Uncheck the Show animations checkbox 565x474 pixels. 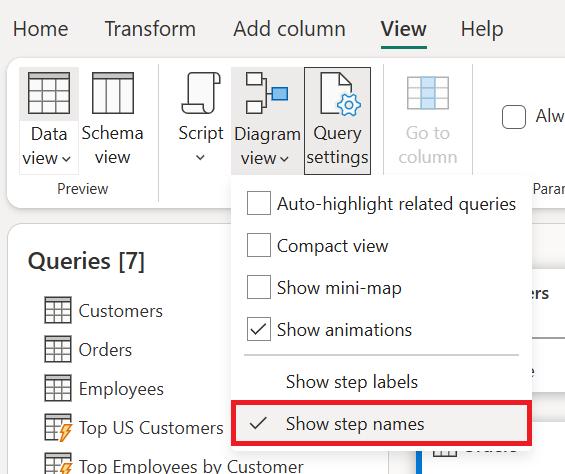click(x=259, y=329)
